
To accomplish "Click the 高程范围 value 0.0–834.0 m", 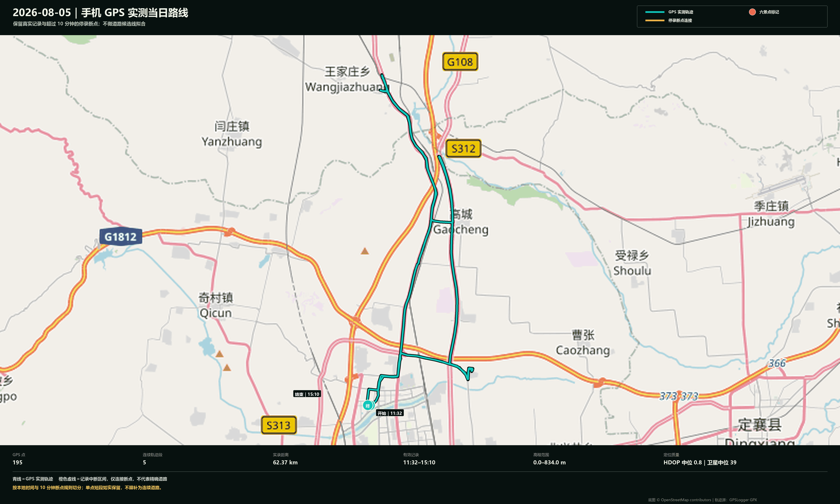I will pos(549,463).
